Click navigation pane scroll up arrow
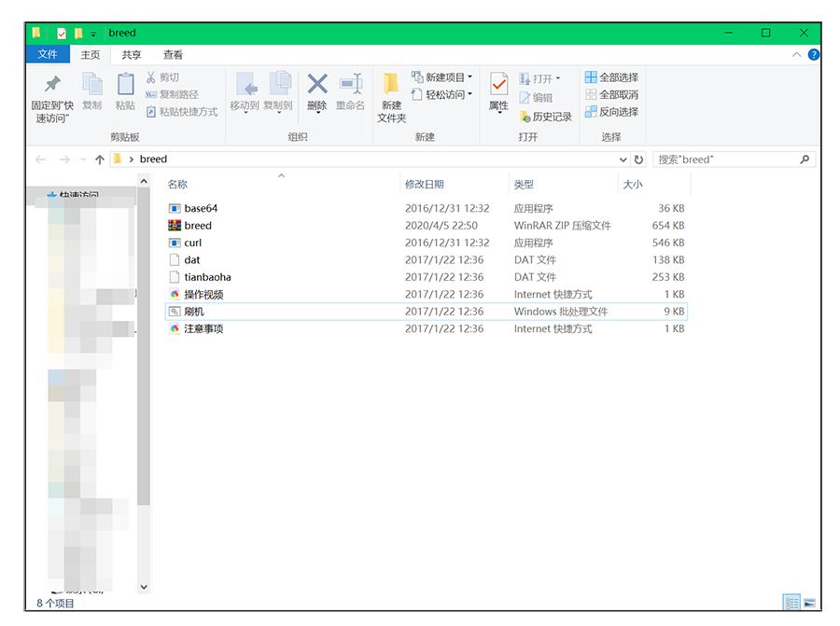840x626 pixels. tap(144, 182)
